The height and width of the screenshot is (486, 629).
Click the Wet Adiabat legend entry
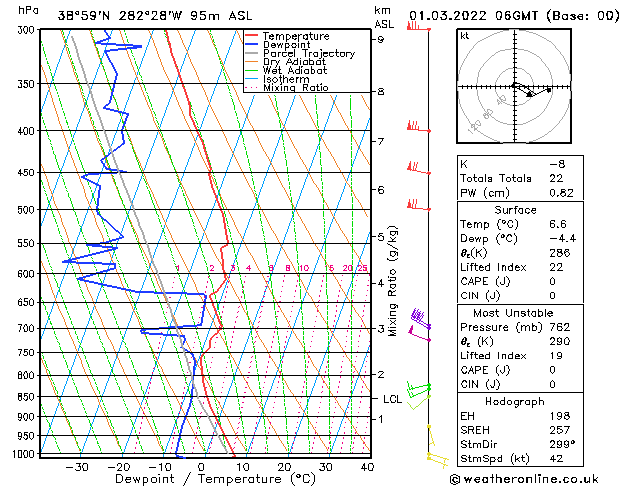[x=286, y=71]
